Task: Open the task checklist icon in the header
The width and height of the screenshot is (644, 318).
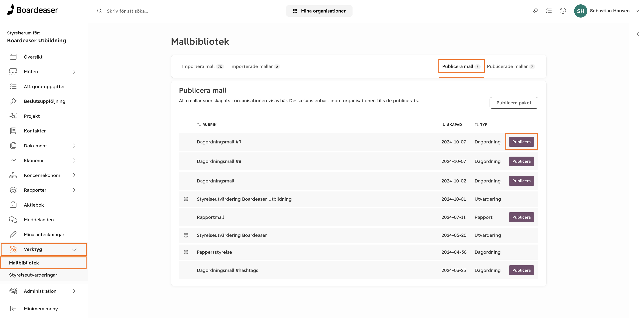Action: coord(548,11)
